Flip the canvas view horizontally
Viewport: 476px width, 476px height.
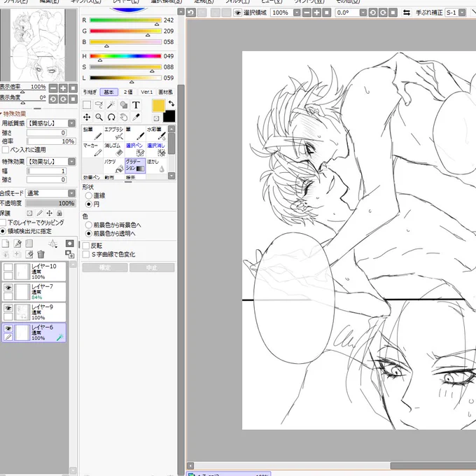[407, 13]
